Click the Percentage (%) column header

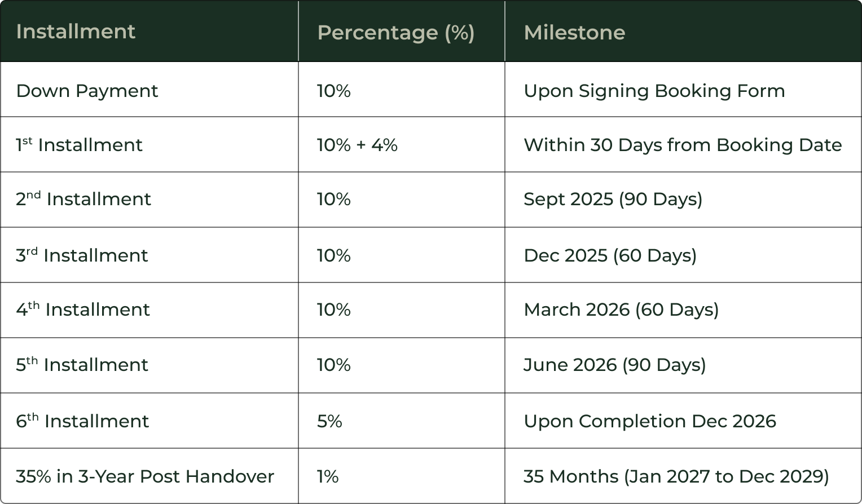click(x=395, y=33)
